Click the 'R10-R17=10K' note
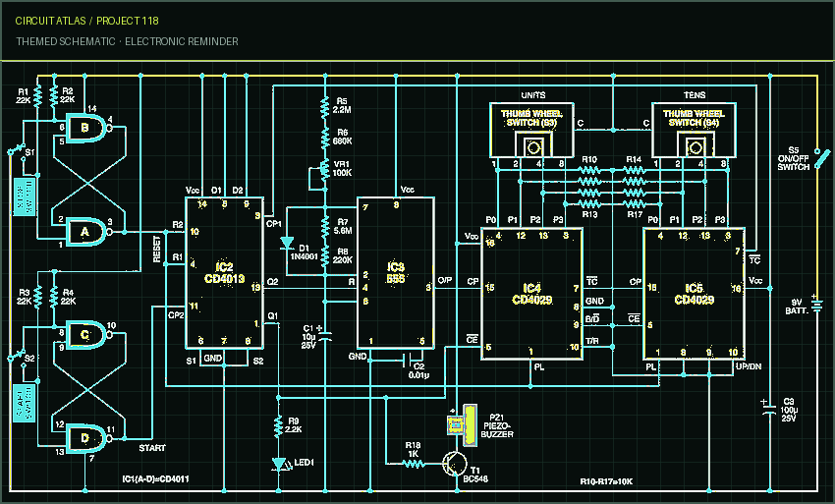Viewport: 835px width, 504px height. click(606, 481)
